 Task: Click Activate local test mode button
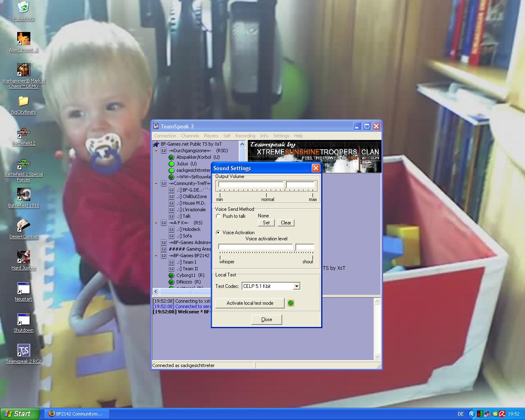[250, 303]
